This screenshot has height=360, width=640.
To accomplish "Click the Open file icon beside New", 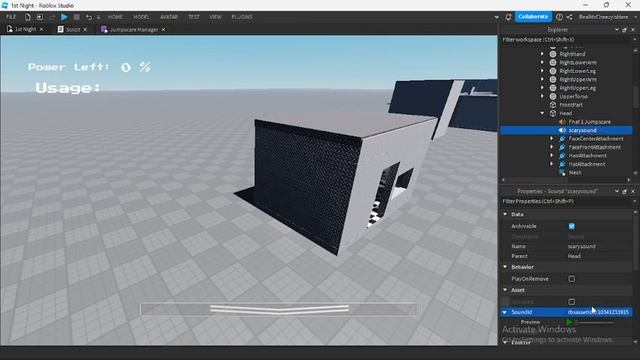I will point(40,17).
